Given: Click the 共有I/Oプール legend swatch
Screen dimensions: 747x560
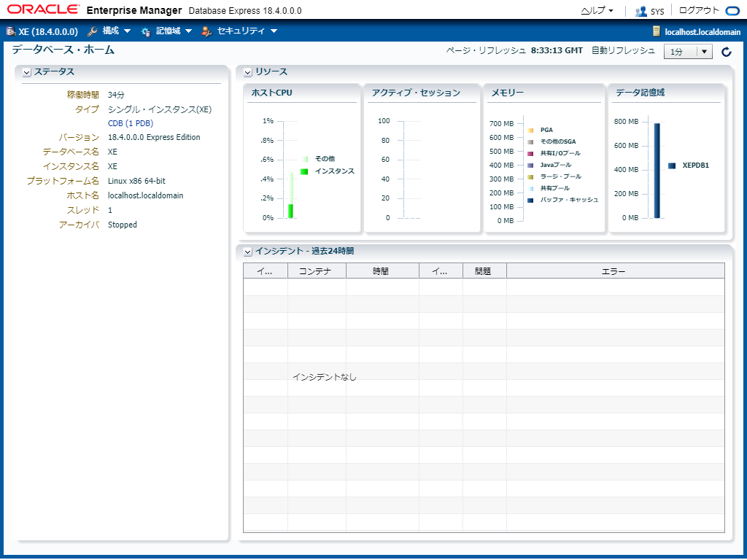Looking at the screenshot, I should (x=531, y=154).
